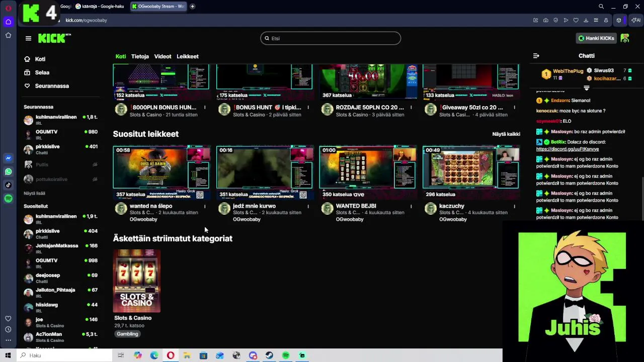
Task: Open WhatsApp in Opera sidebar
Action: coord(8,171)
